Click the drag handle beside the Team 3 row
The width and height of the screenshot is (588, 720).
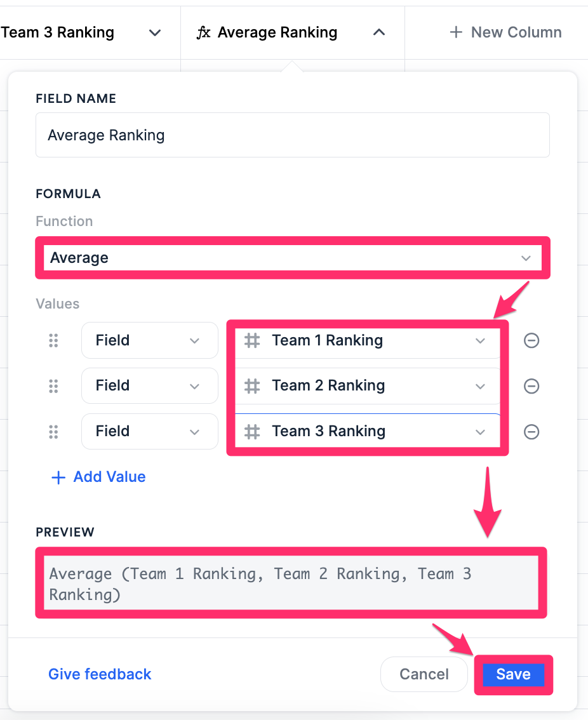tap(54, 432)
